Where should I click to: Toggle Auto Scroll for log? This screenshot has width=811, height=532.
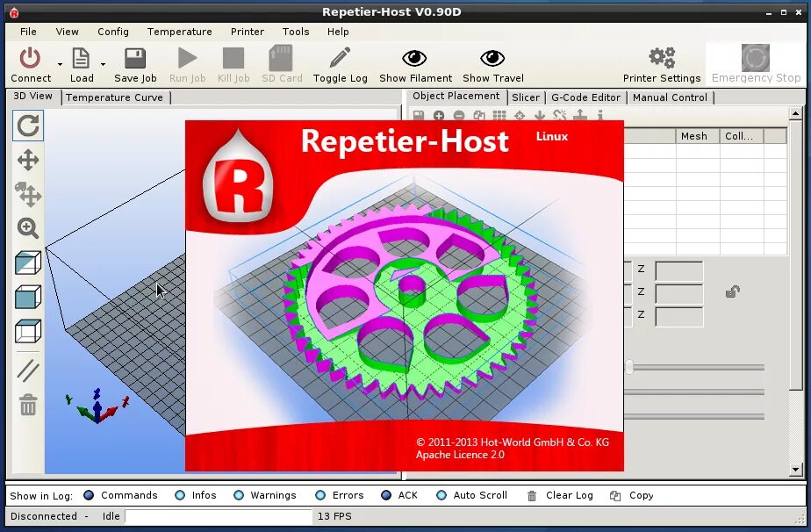click(471, 495)
